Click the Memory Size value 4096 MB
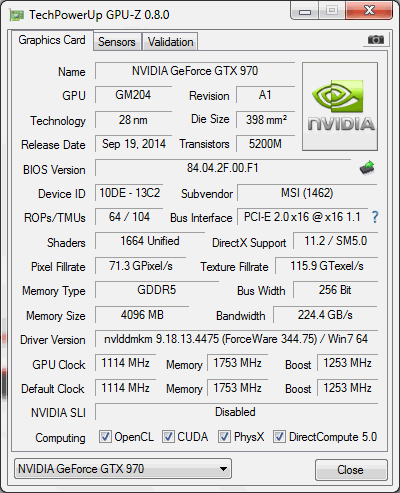This screenshot has width=400, height=493. point(142,315)
